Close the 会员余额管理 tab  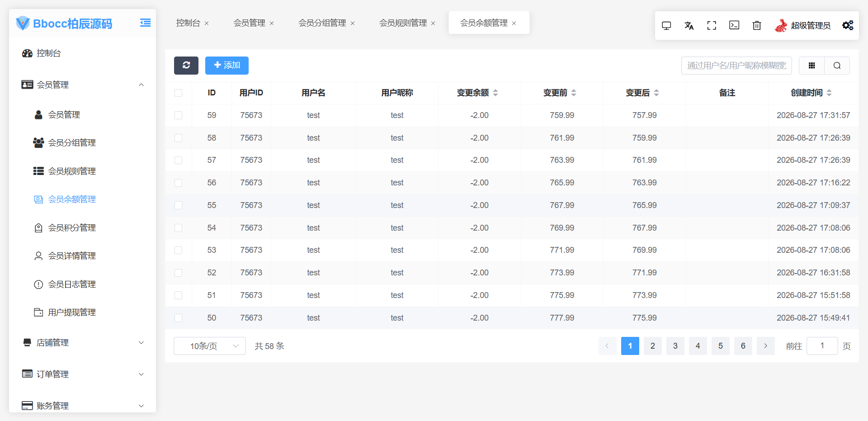514,23
